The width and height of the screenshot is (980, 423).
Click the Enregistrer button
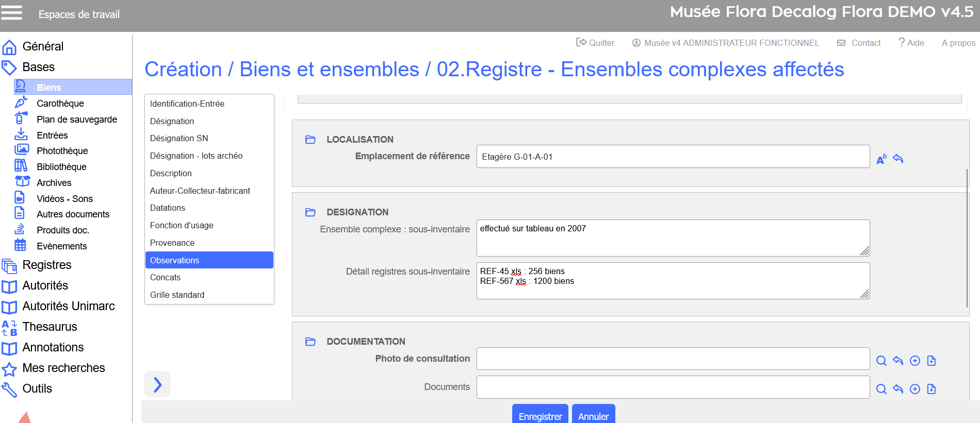pyautogui.click(x=540, y=416)
